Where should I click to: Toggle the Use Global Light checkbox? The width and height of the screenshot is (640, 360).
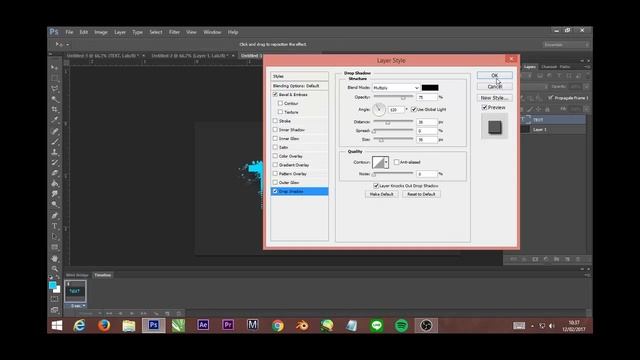click(414, 109)
